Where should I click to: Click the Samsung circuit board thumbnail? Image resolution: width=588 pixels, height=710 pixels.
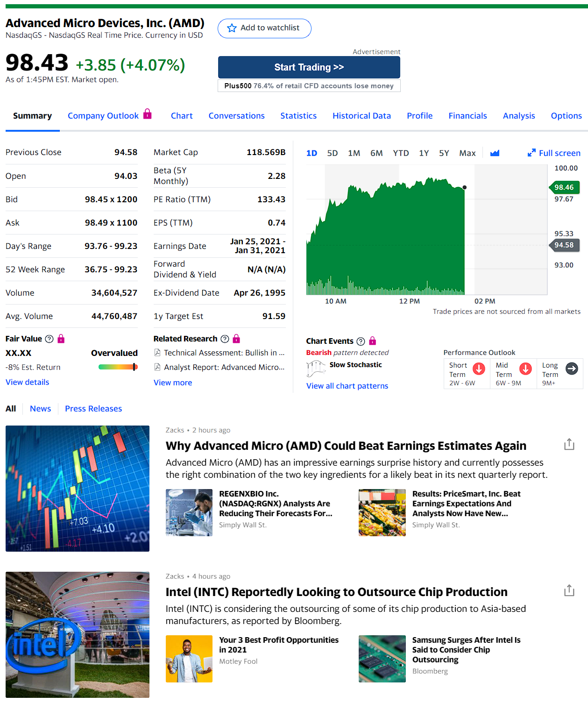(x=382, y=659)
